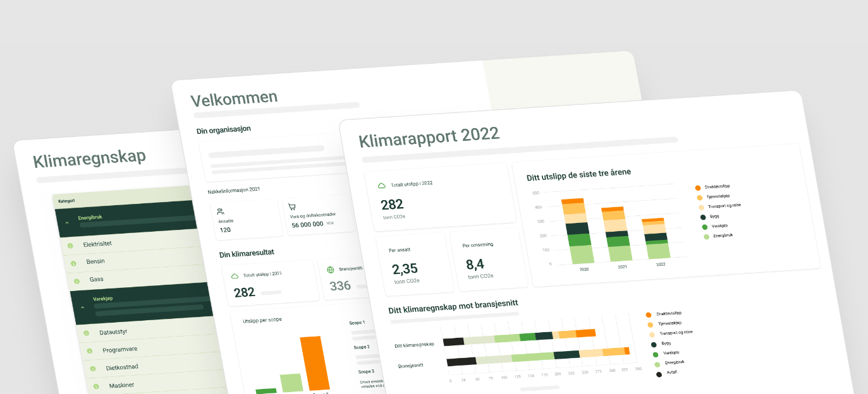868x394 pixels.
Task: Click the shopping cart icon near driftskostnader
Action: [x=291, y=206]
